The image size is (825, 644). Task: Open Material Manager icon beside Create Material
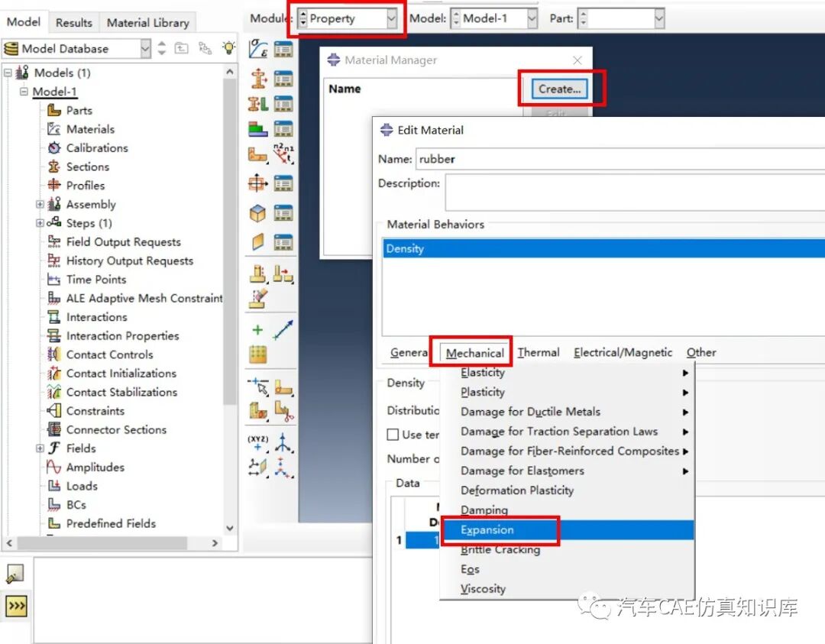[283, 49]
